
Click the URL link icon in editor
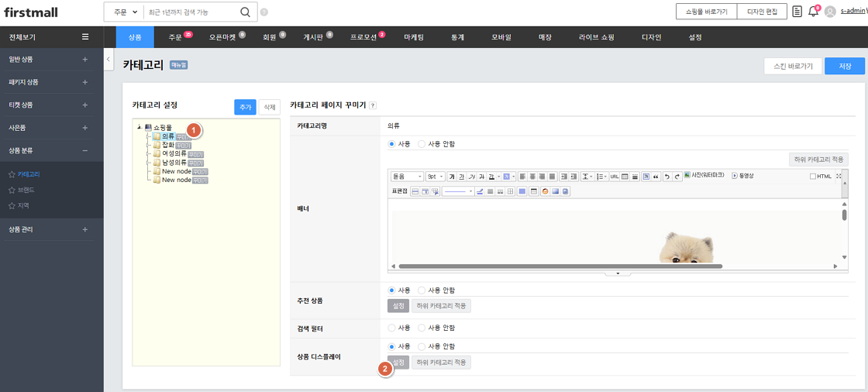(x=614, y=177)
